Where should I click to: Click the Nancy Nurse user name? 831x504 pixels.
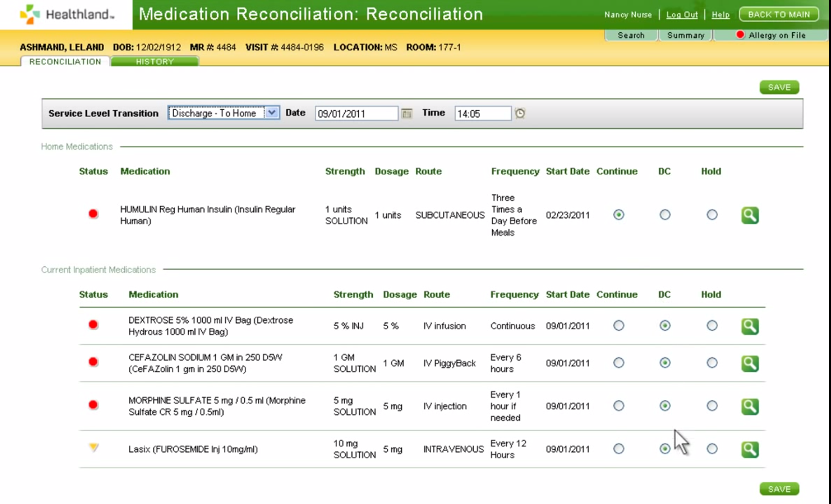point(628,14)
